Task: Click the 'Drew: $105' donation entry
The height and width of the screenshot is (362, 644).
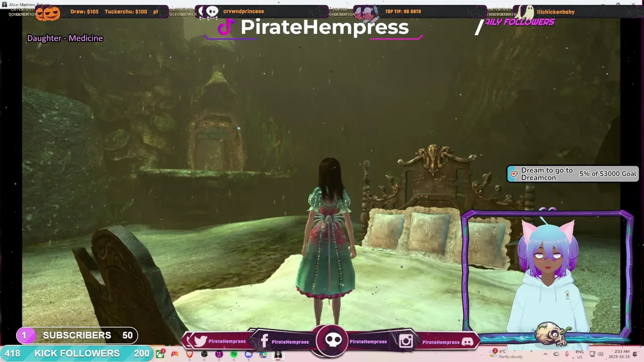Action: [85, 12]
